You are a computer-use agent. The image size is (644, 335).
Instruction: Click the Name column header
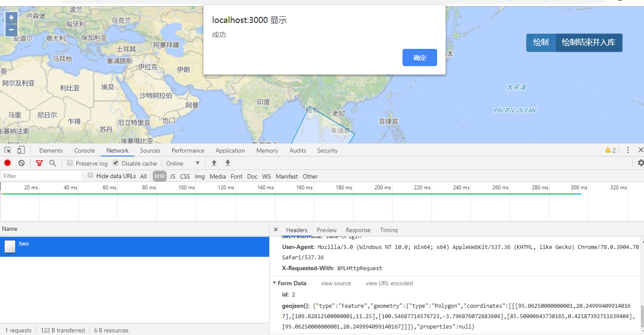pos(135,229)
